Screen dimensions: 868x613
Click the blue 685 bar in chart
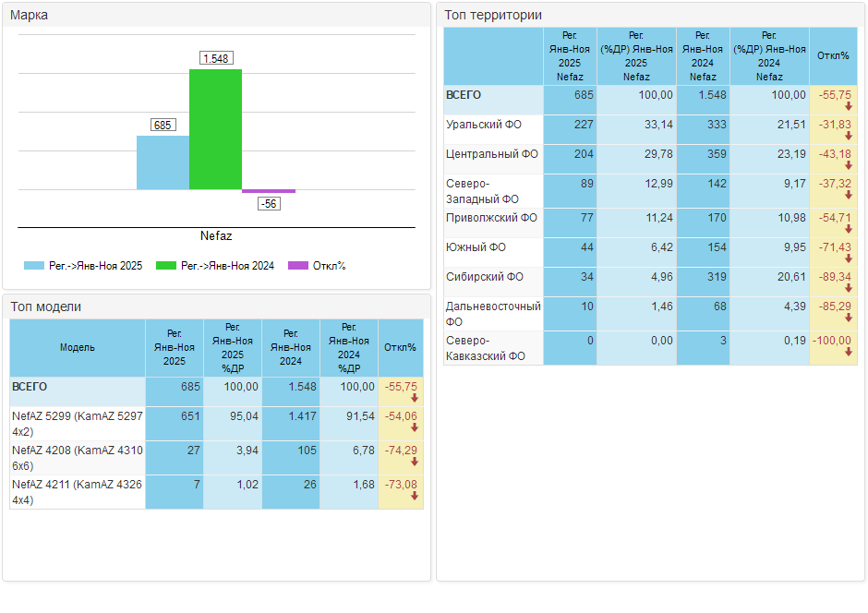163,162
